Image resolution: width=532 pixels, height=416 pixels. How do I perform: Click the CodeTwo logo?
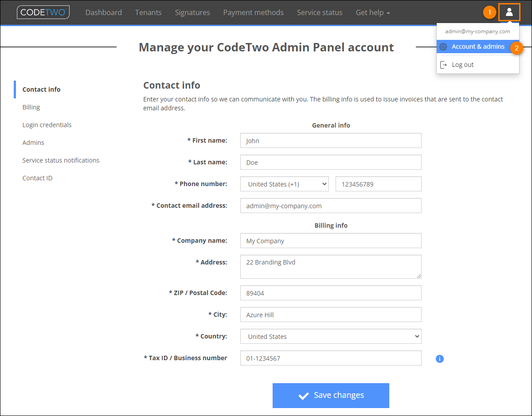point(43,12)
